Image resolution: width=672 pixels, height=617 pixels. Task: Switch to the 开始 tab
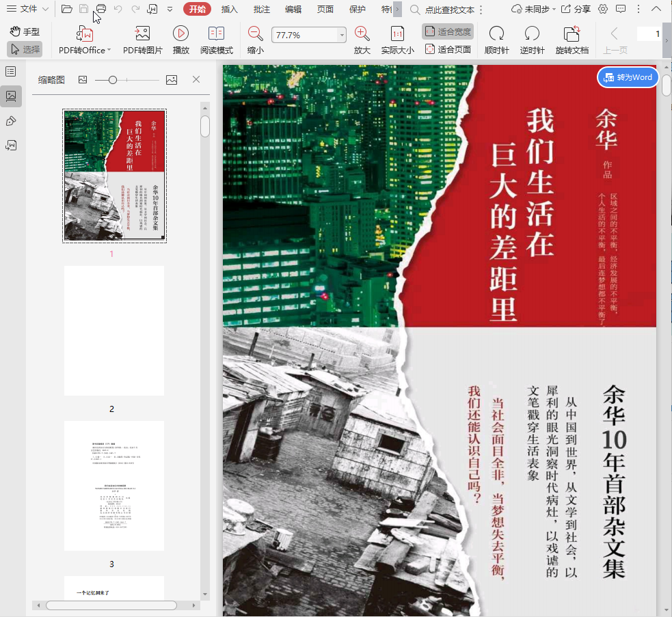197,9
